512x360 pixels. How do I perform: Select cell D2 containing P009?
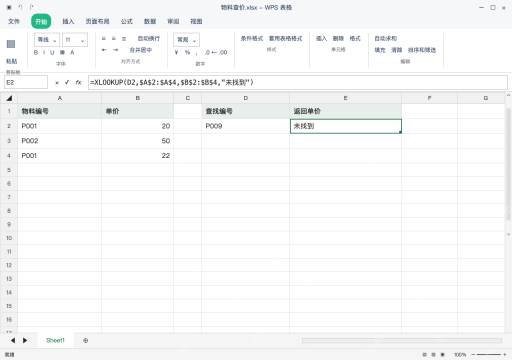point(245,126)
